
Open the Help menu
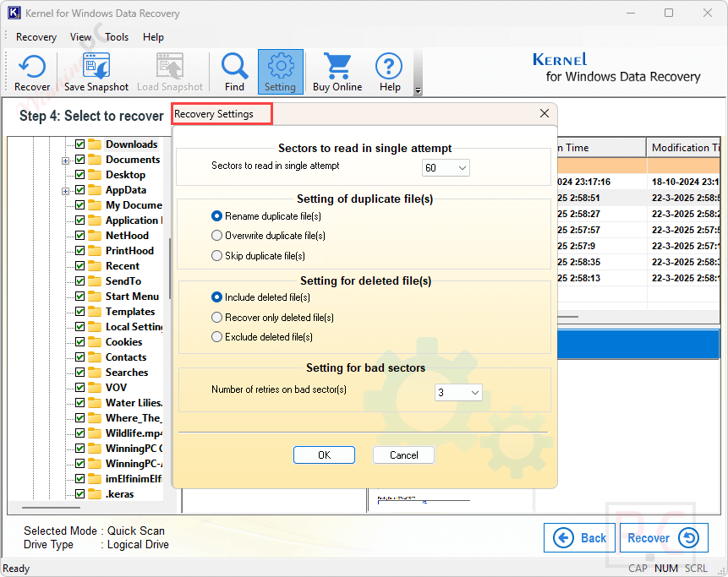tap(153, 37)
